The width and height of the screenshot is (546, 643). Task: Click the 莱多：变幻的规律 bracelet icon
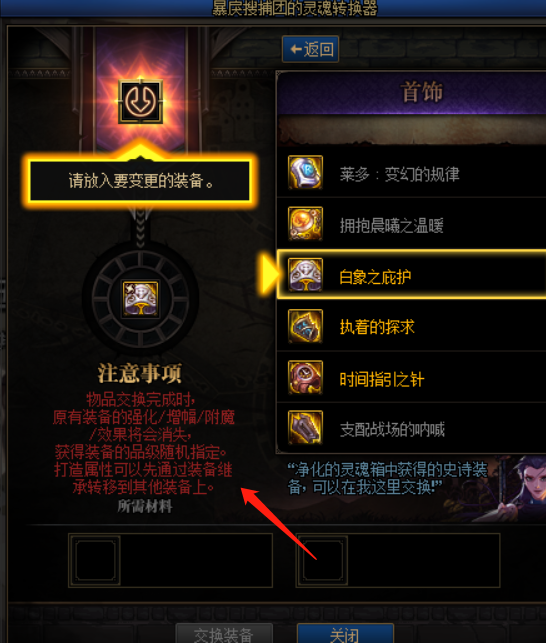click(x=305, y=172)
